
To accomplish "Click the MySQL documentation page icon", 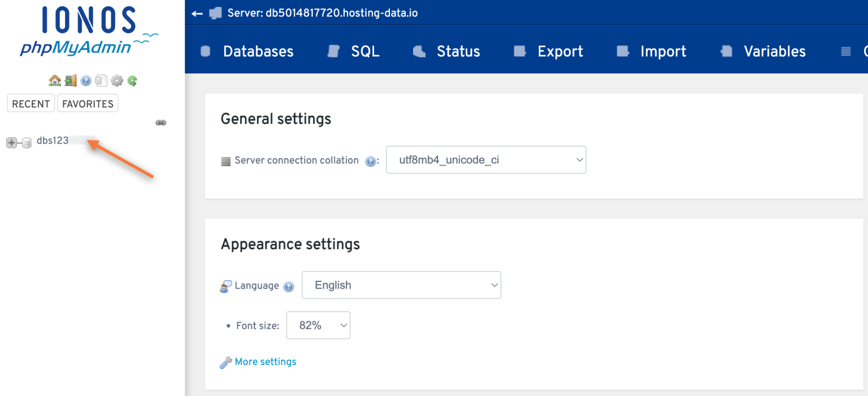I will pyautogui.click(x=101, y=80).
